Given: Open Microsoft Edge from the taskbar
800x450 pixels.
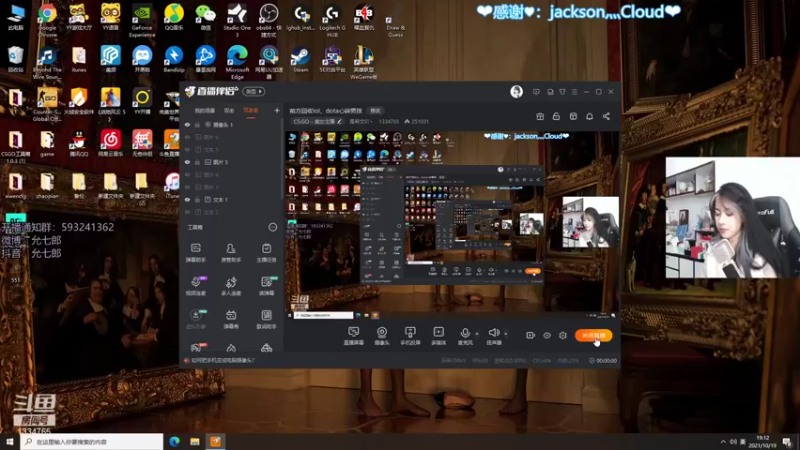Looking at the screenshot, I should pos(174,442).
